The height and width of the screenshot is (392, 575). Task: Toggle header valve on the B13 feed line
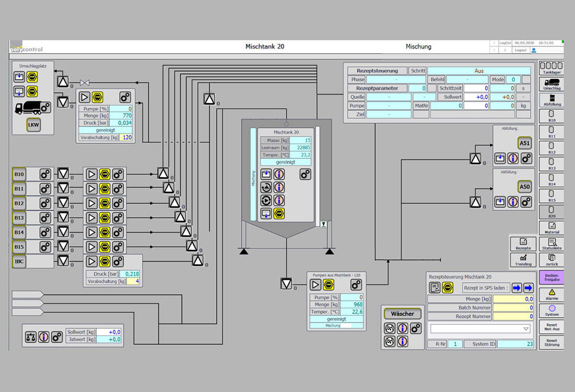[180, 216]
